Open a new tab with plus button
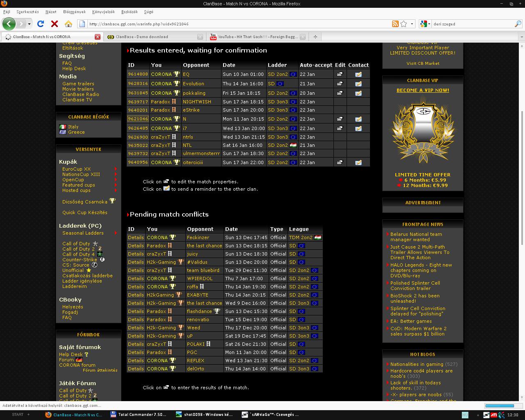 pos(315,37)
